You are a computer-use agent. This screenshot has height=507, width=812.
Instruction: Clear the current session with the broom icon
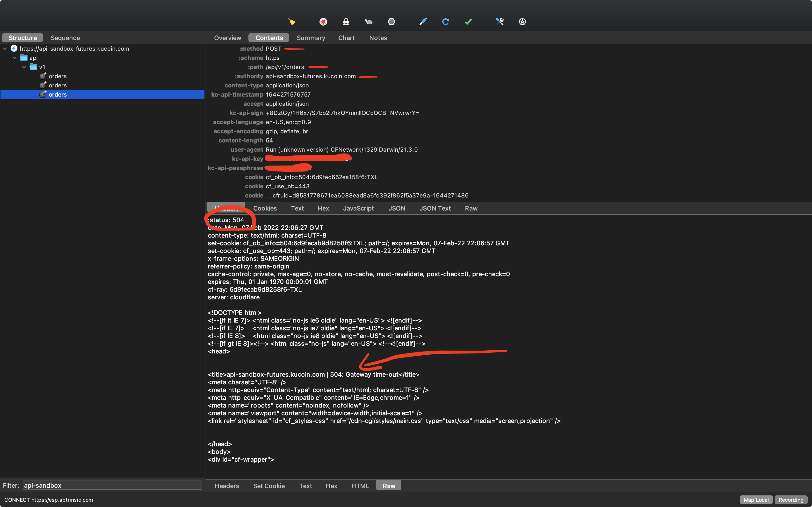tap(292, 21)
